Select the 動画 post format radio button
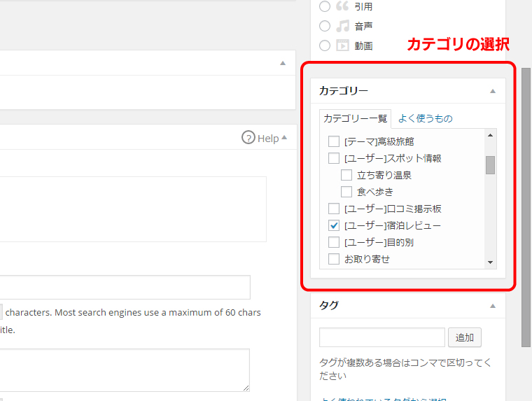This screenshot has height=401, width=532. tap(324, 45)
